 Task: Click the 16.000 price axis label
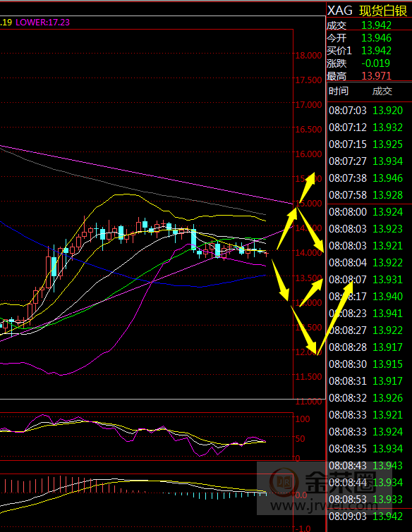point(308,154)
